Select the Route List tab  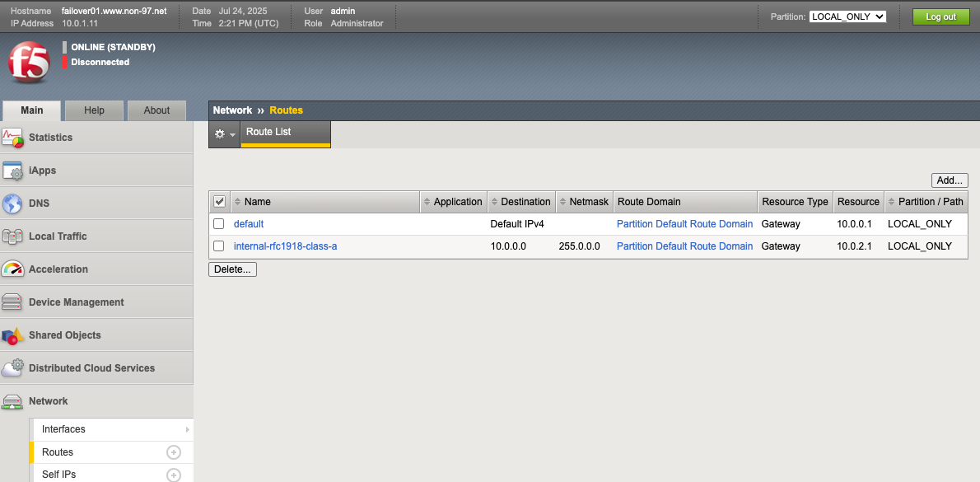(286, 133)
